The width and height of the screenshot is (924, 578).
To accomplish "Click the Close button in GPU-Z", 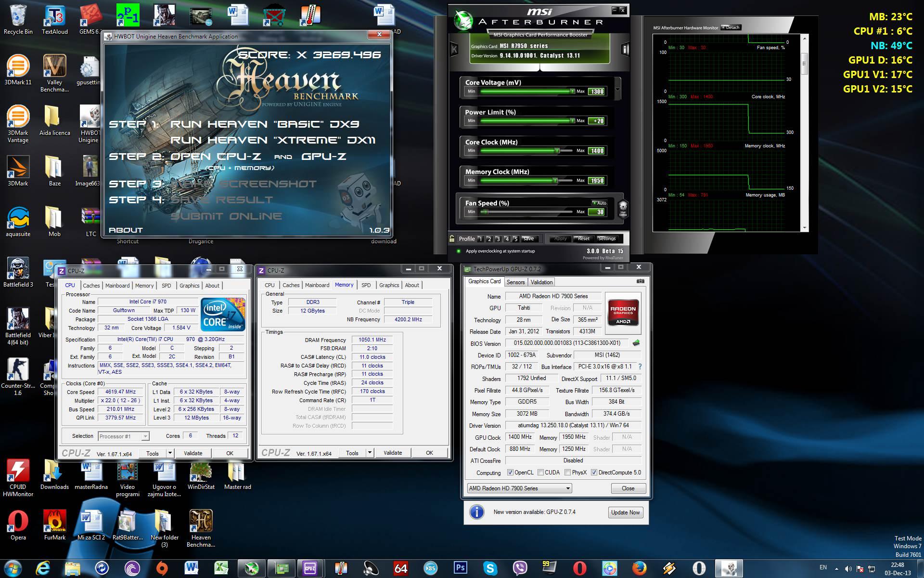I will 628,488.
